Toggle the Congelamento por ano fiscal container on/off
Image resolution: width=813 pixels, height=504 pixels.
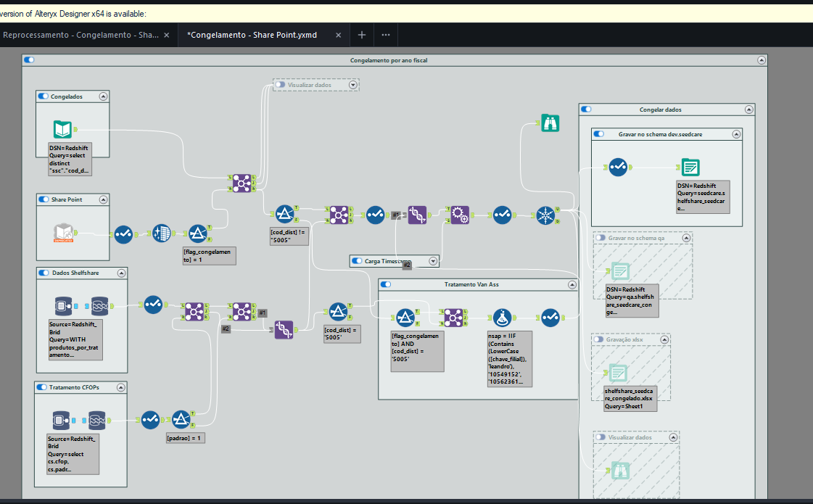click(30, 59)
